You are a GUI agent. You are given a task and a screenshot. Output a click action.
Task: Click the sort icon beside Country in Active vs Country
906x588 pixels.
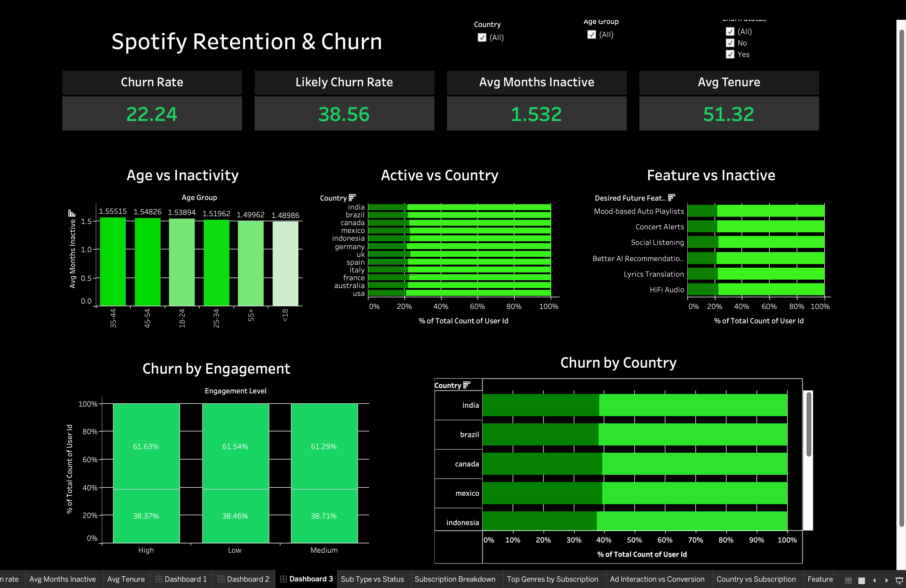(x=352, y=197)
